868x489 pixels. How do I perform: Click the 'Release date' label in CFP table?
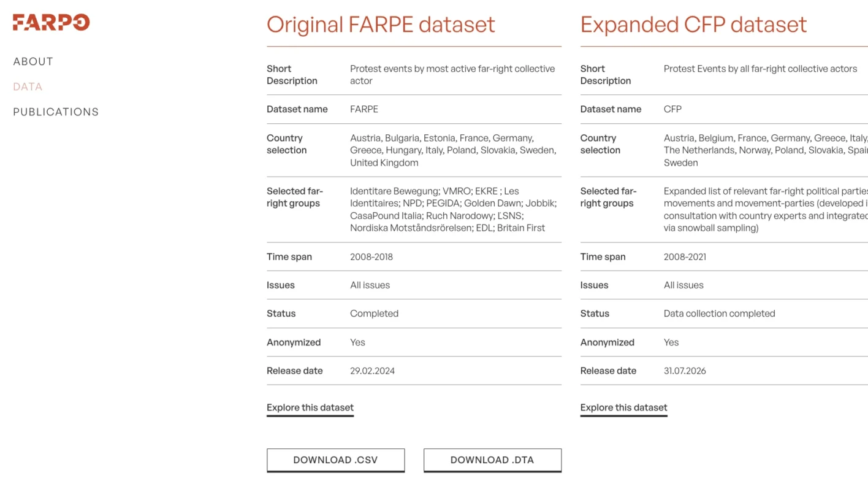pos(608,371)
